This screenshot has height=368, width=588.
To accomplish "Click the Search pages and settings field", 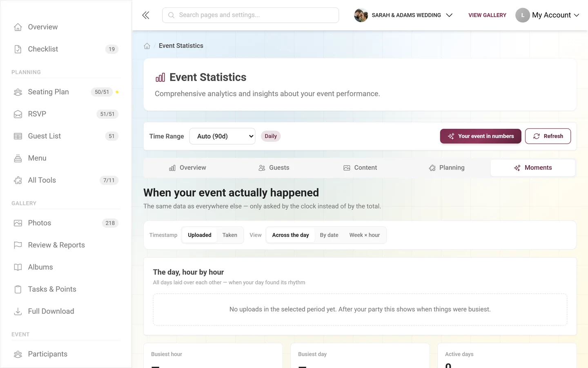I will click(250, 15).
